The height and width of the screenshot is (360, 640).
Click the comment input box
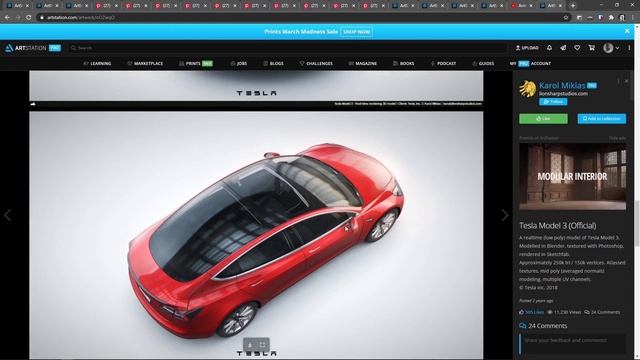point(573,343)
